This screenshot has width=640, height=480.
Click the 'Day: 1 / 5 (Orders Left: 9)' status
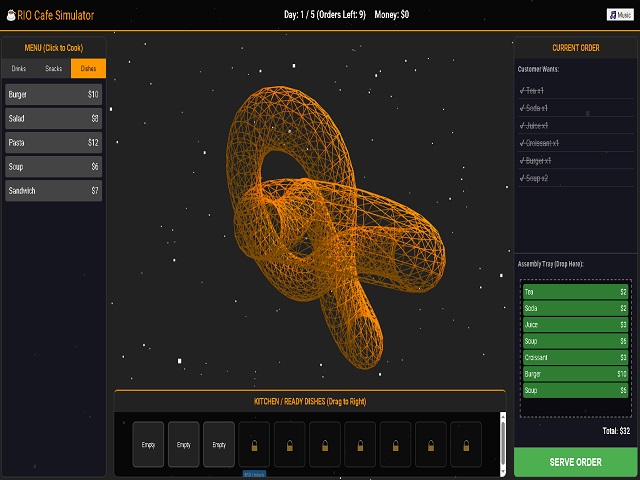click(x=325, y=15)
